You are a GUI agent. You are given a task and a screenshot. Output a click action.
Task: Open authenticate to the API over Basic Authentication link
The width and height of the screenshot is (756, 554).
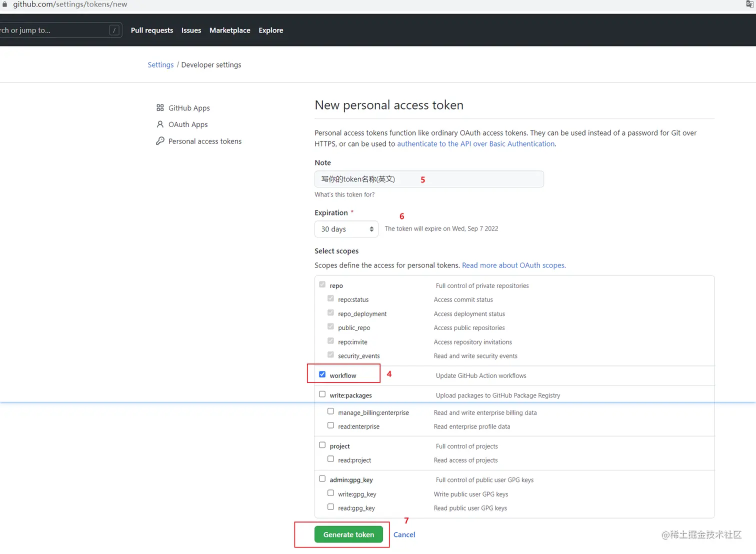point(476,144)
